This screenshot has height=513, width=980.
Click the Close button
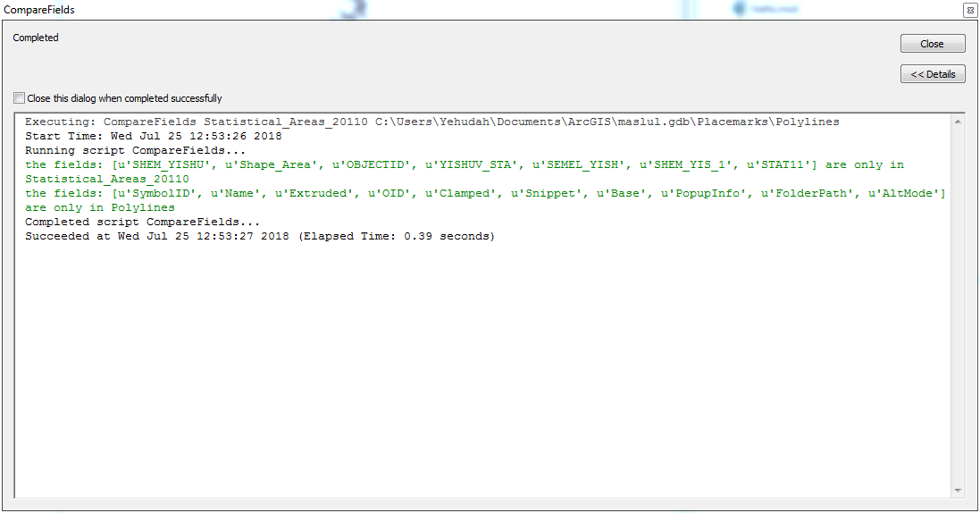pyautogui.click(x=932, y=44)
